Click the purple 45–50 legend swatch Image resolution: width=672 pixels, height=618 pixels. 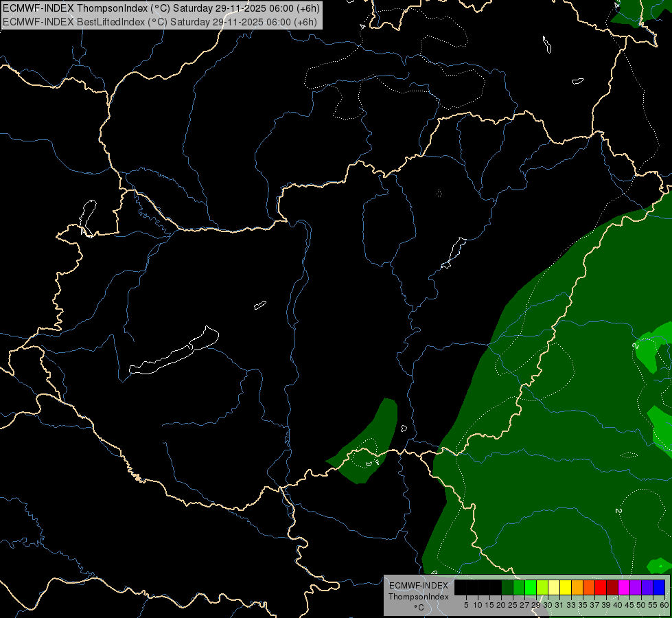(x=636, y=587)
